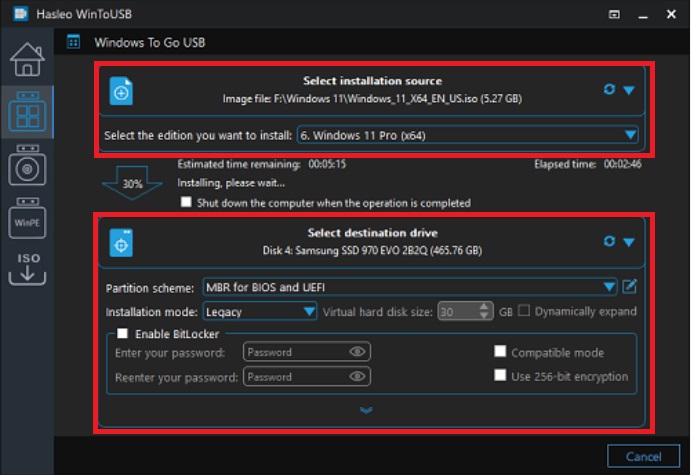
Task: Click the estimated time remaining value
Action: coord(327,164)
